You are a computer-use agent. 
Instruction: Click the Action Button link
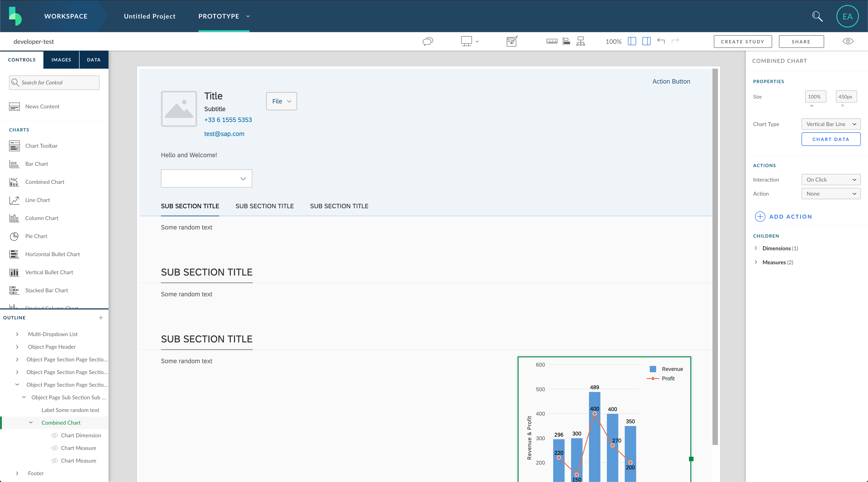coord(671,82)
